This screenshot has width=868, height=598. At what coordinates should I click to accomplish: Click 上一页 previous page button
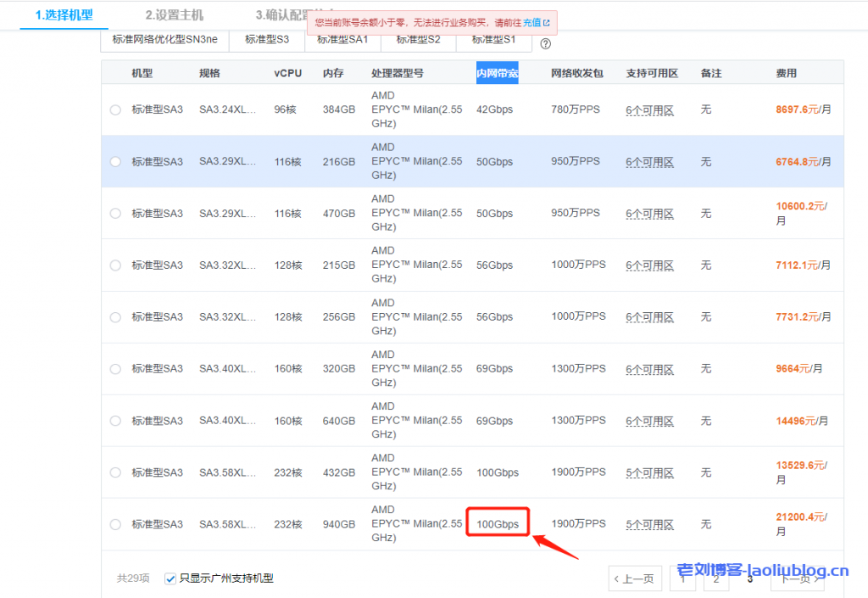(x=635, y=578)
